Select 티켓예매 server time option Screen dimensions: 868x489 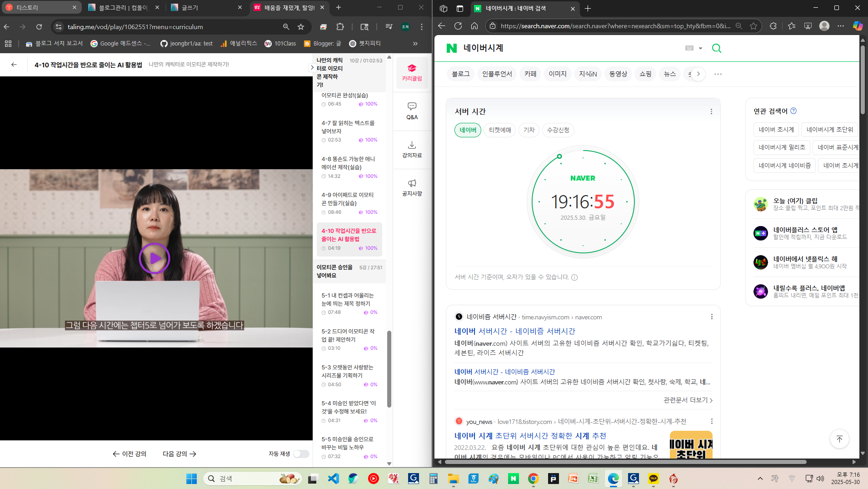tap(500, 130)
